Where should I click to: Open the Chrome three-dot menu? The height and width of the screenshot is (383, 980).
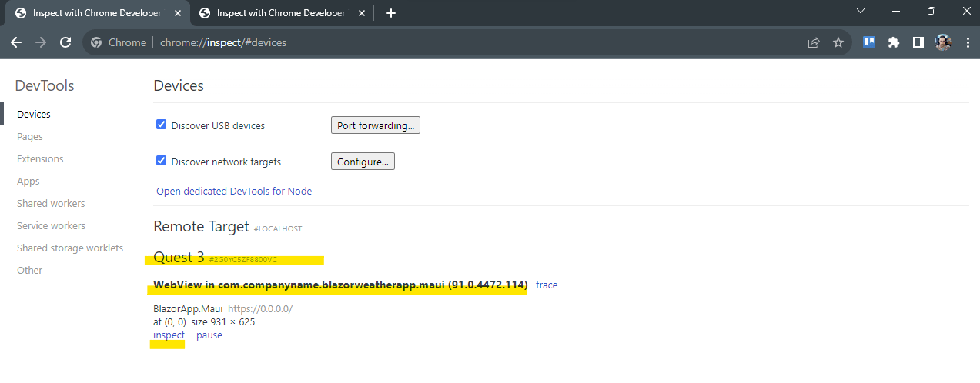tap(967, 42)
